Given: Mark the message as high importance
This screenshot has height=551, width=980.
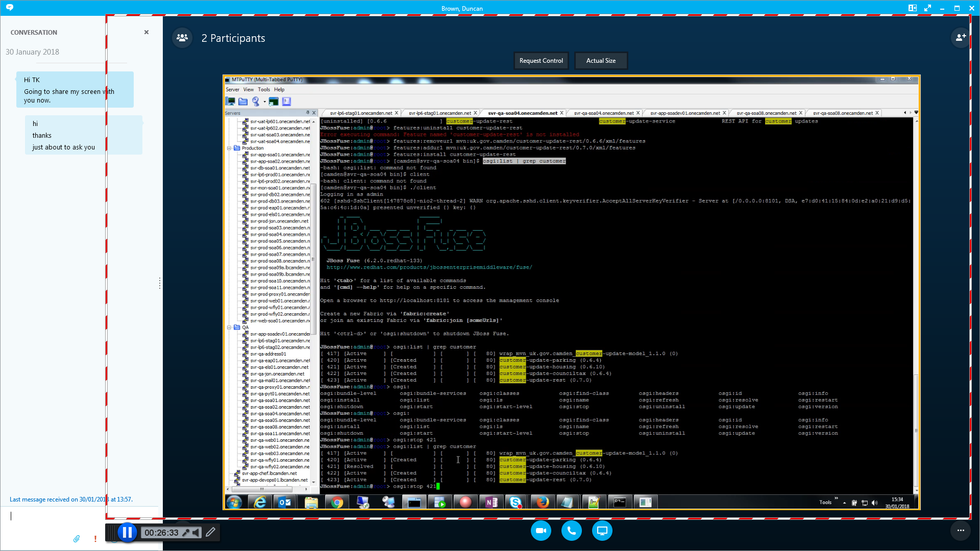Looking at the screenshot, I should (95, 539).
